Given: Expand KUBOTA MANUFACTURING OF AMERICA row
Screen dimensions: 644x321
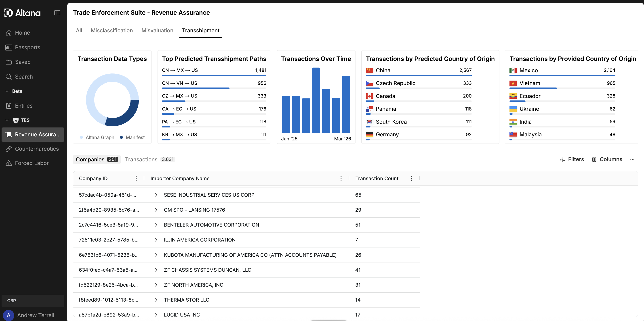Looking at the screenshot, I should click(156, 255).
